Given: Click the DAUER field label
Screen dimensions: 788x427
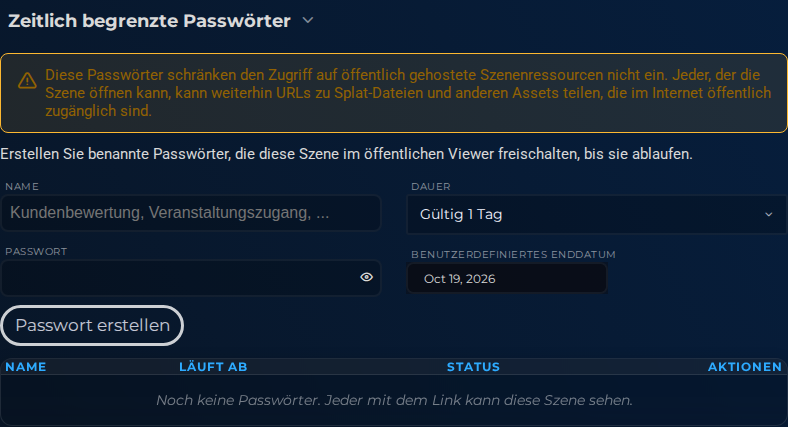Looking at the screenshot, I should point(431,186).
